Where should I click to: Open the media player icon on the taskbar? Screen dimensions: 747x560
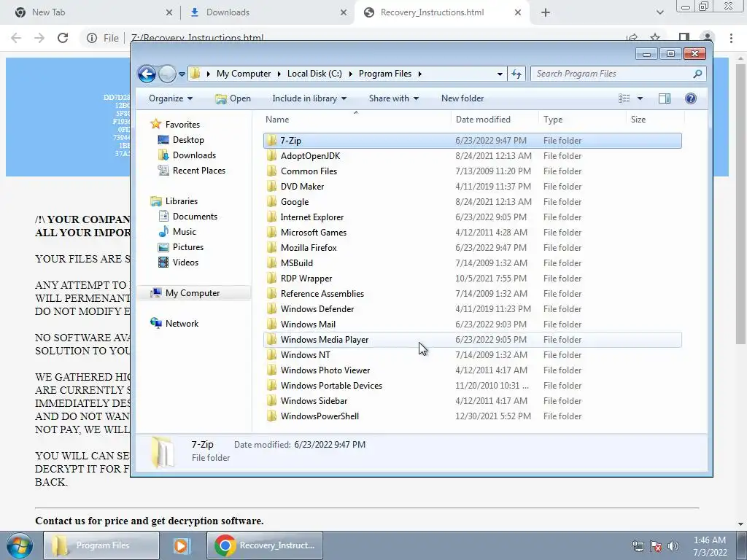pyautogui.click(x=181, y=545)
